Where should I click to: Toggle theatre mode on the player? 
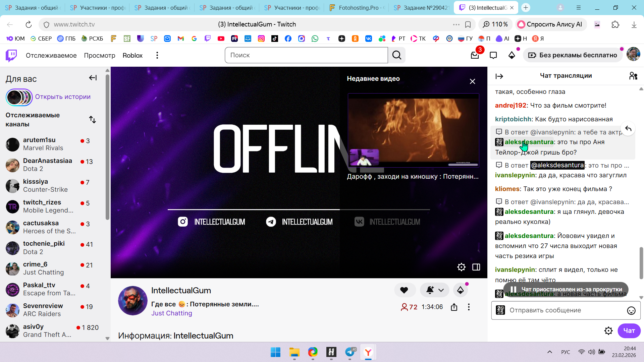tap(476, 267)
